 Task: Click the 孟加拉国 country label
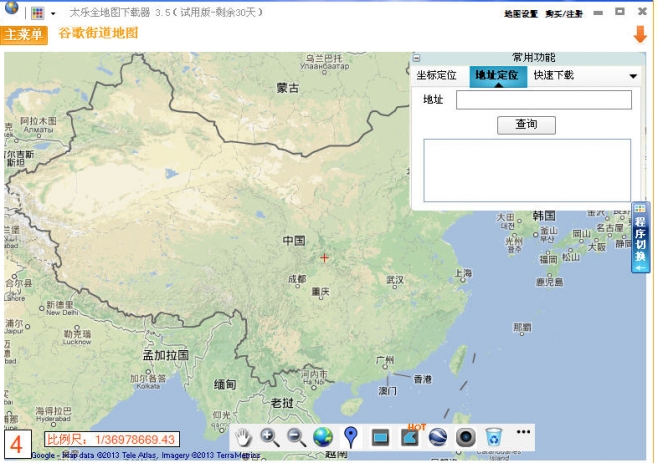coord(166,356)
